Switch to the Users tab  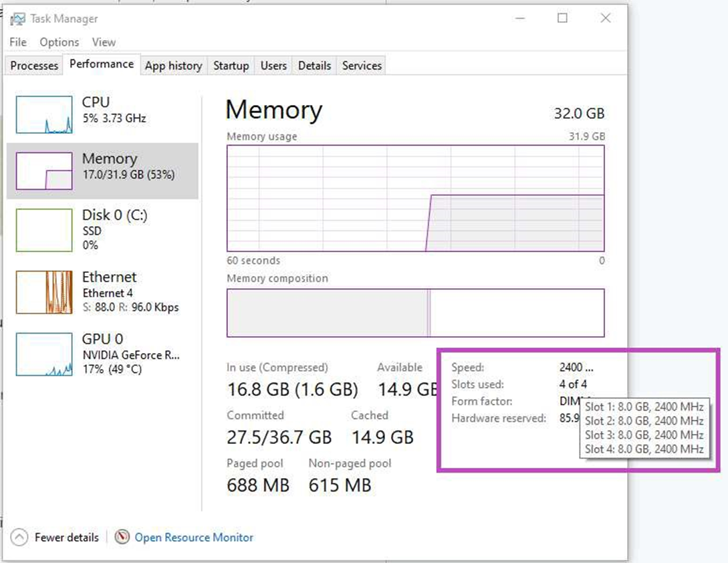273,66
